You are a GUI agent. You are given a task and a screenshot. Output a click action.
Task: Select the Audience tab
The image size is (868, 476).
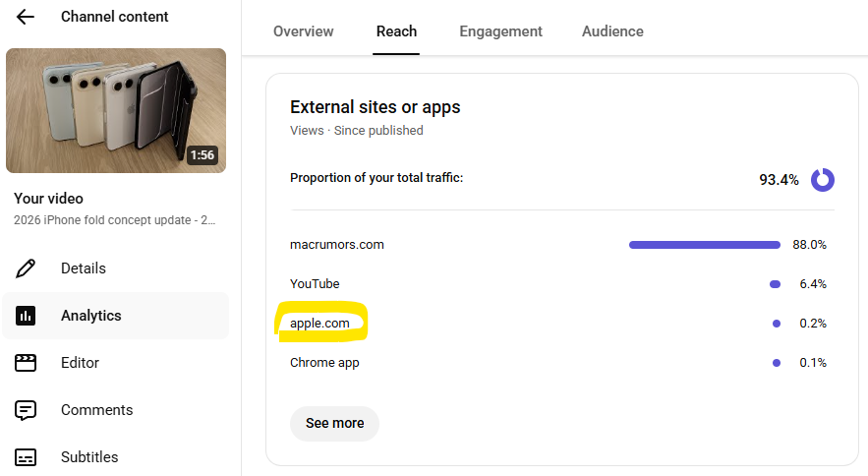tap(612, 31)
